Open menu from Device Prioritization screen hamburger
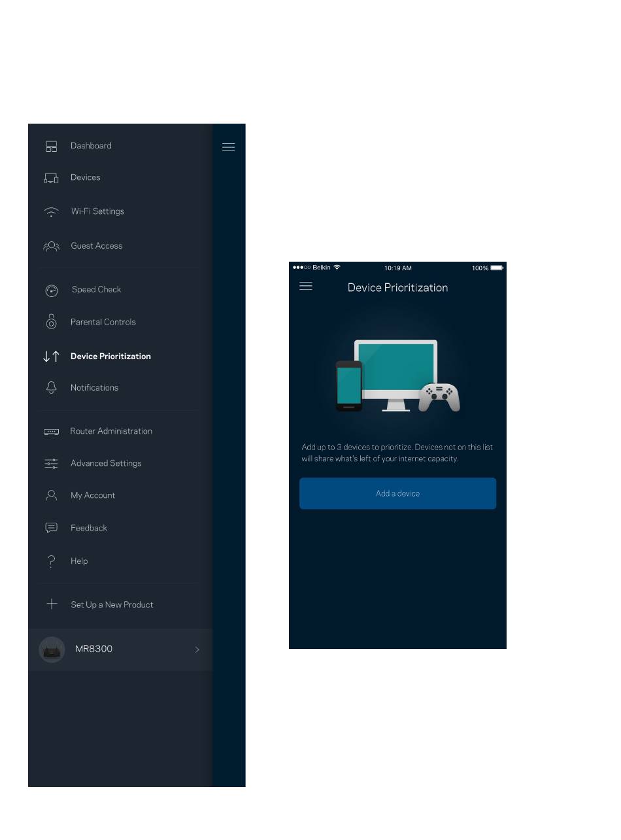This screenshot has width=621, height=840. pyautogui.click(x=306, y=287)
